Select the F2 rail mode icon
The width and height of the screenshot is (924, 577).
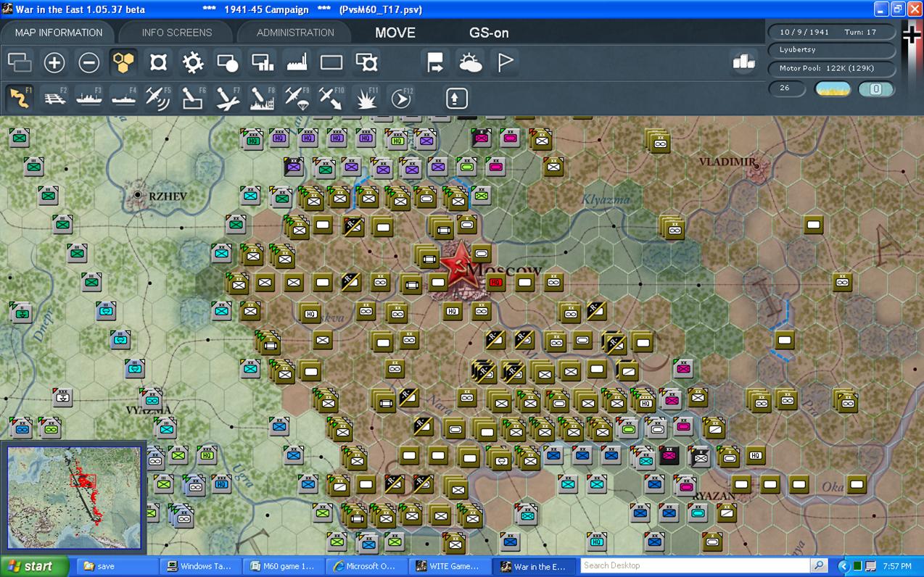click(x=54, y=98)
